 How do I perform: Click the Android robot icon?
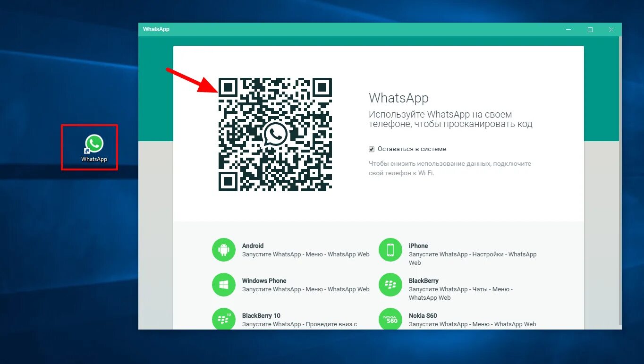pyautogui.click(x=224, y=250)
